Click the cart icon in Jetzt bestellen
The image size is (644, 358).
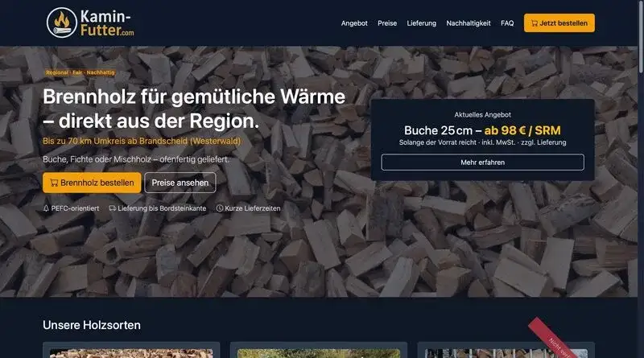coord(535,23)
